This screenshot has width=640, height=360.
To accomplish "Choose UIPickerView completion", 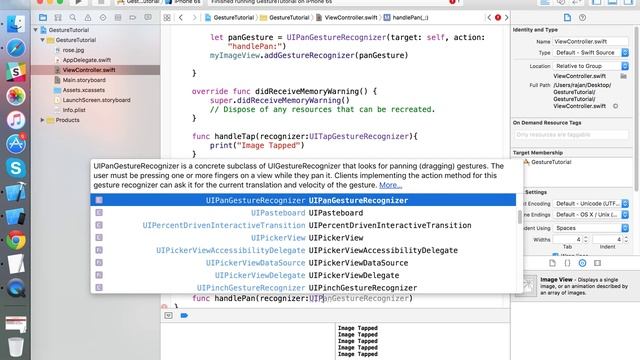I will pos(303,238).
